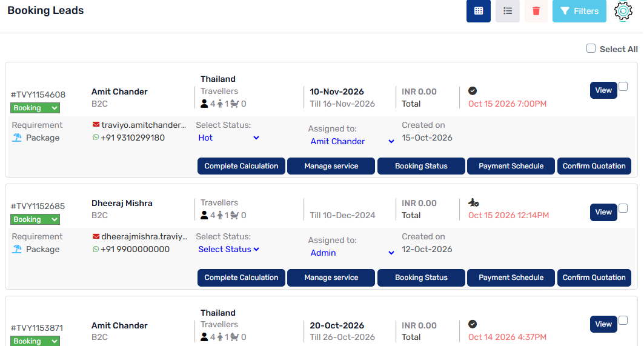This screenshot has width=644, height=346.
Task: Click adult traveller icon in #TVY1153871
Action: 204,337
